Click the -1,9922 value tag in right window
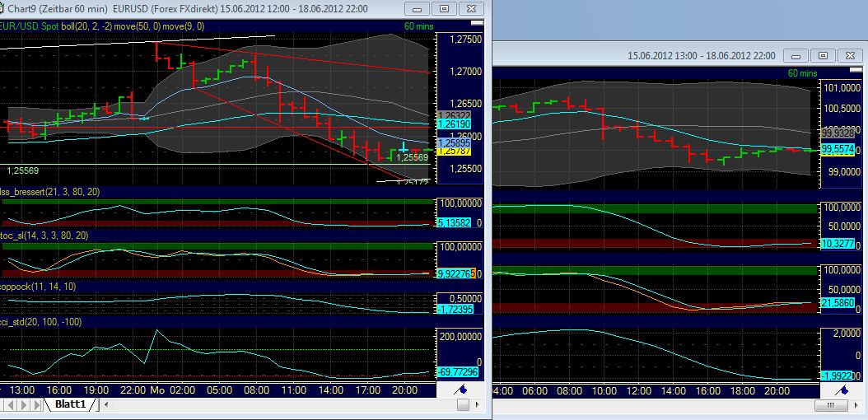This screenshot has width=868, height=420. pyautogui.click(x=837, y=376)
